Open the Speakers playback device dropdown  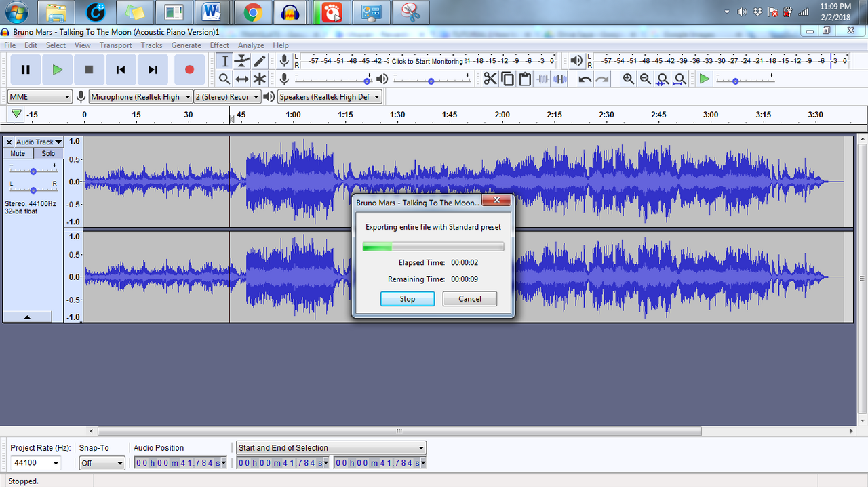330,97
